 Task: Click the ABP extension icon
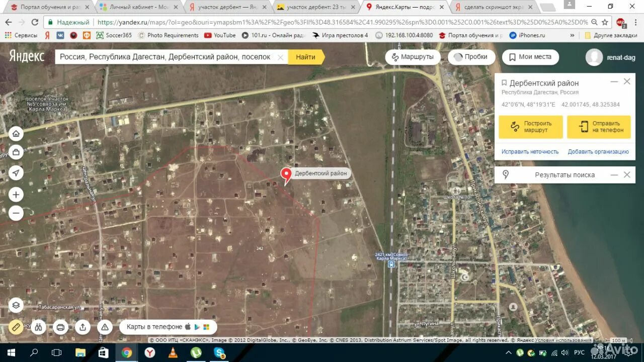620,23
